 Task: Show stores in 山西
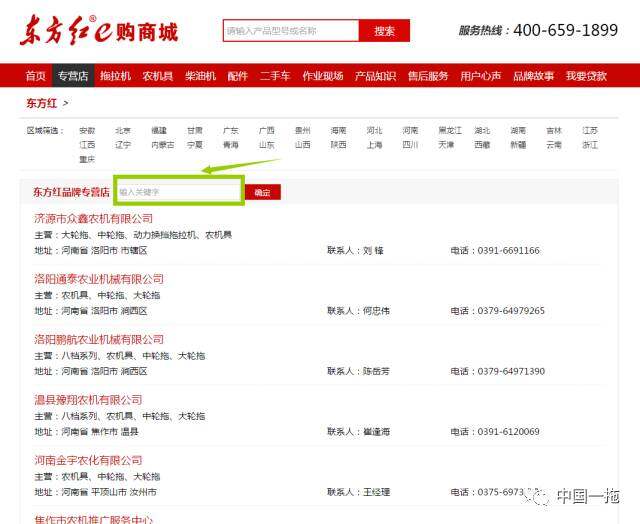click(302, 145)
